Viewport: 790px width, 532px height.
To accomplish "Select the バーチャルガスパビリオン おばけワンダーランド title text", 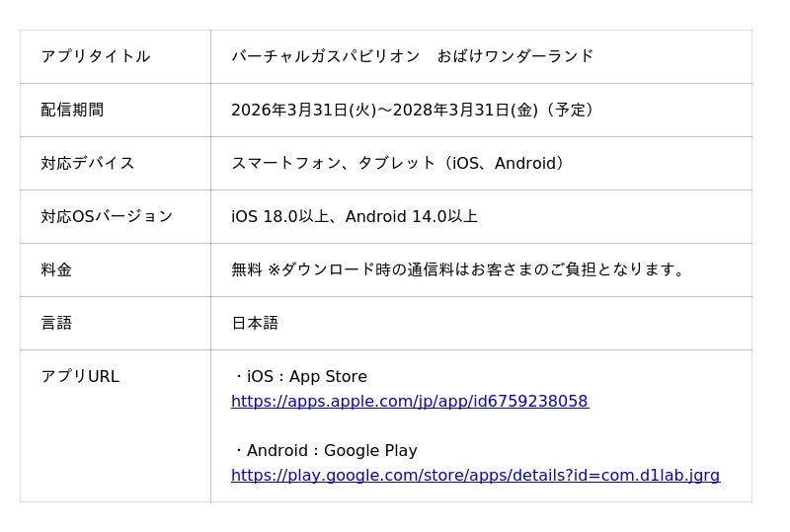I will click(412, 56).
